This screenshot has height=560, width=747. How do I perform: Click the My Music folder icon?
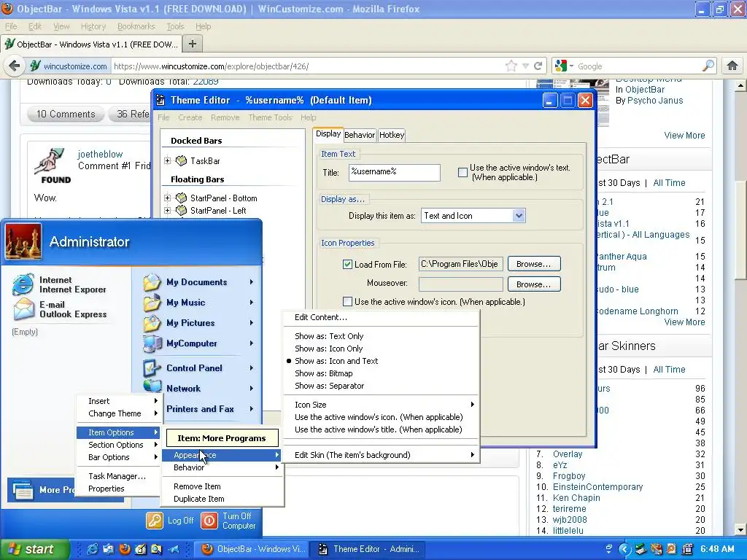click(152, 303)
